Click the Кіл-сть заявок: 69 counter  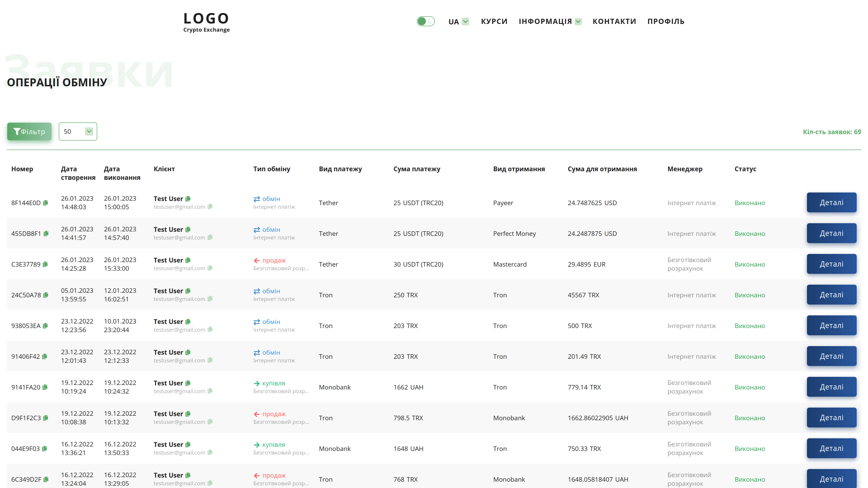point(832,132)
